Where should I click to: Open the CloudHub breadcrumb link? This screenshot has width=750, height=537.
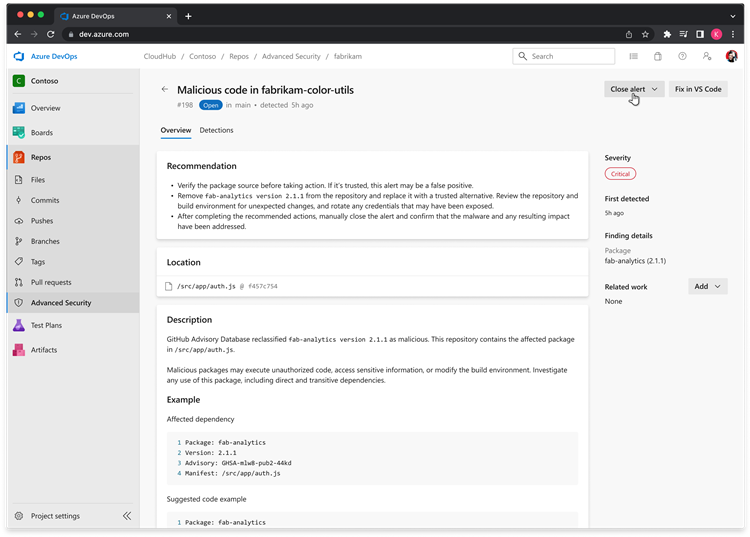(160, 56)
